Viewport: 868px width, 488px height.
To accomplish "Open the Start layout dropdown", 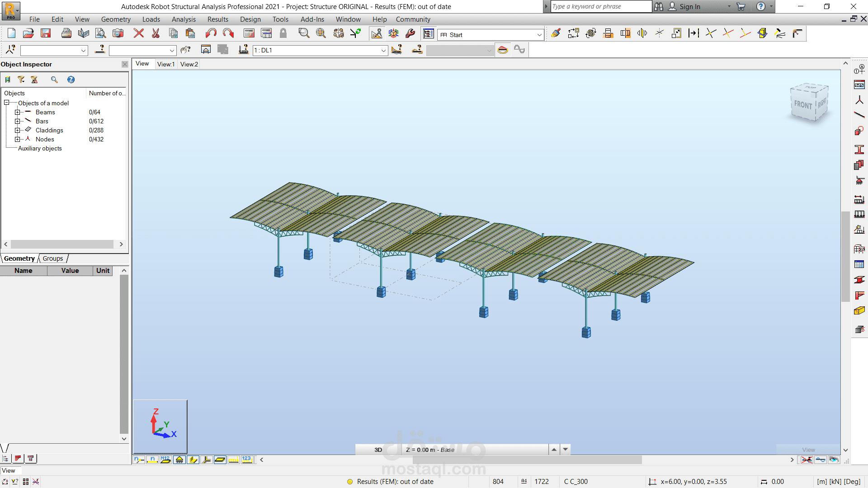I will point(539,35).
